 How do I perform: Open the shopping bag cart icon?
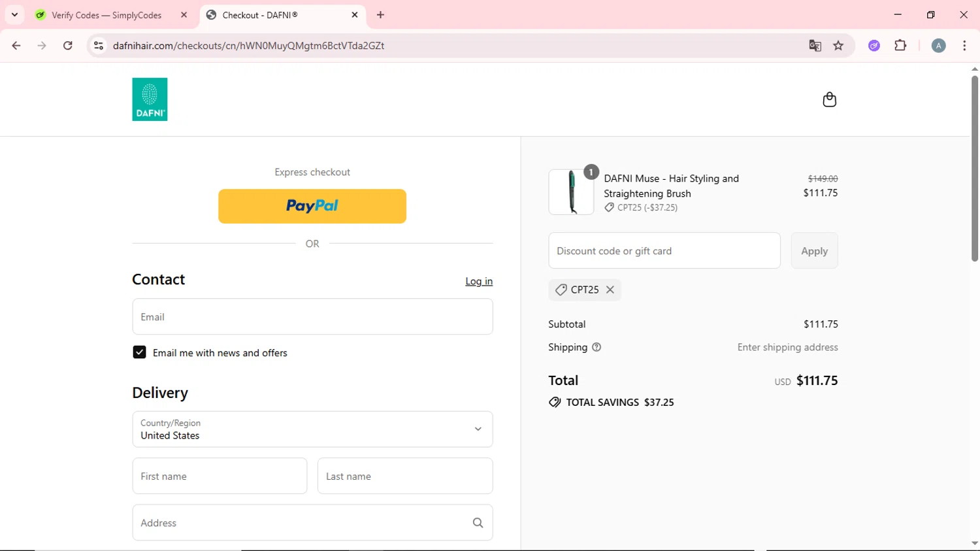point(829,99)
